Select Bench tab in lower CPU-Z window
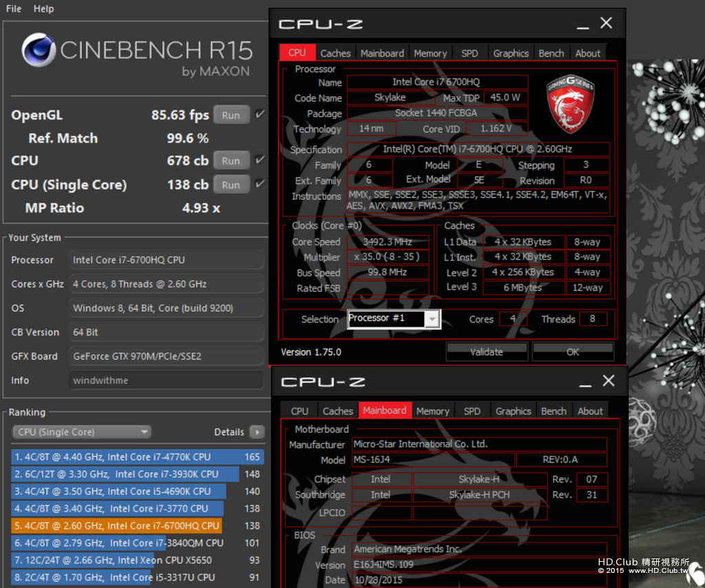The width and height of the screenshot is (705, 588). [x=554, y=411]
